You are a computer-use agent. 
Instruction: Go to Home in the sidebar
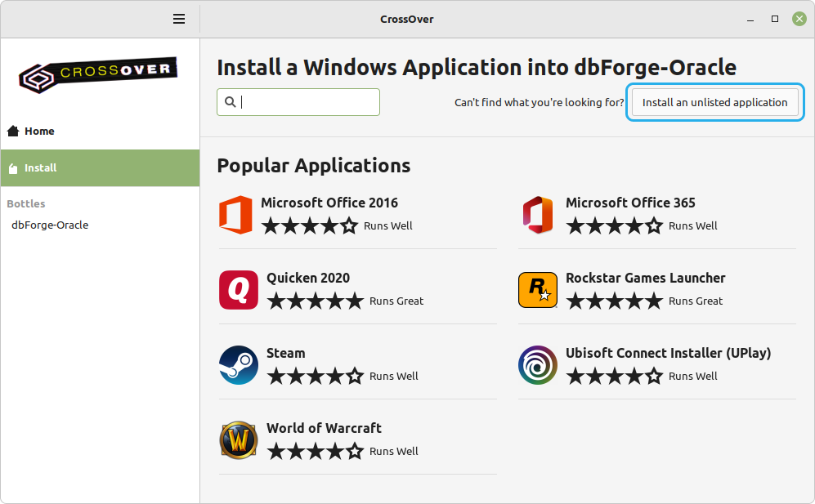pos(100,131)
